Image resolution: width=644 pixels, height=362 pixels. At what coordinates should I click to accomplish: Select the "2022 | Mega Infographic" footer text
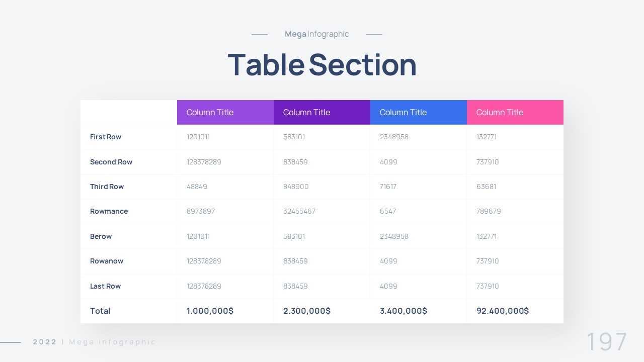(95, 342)
